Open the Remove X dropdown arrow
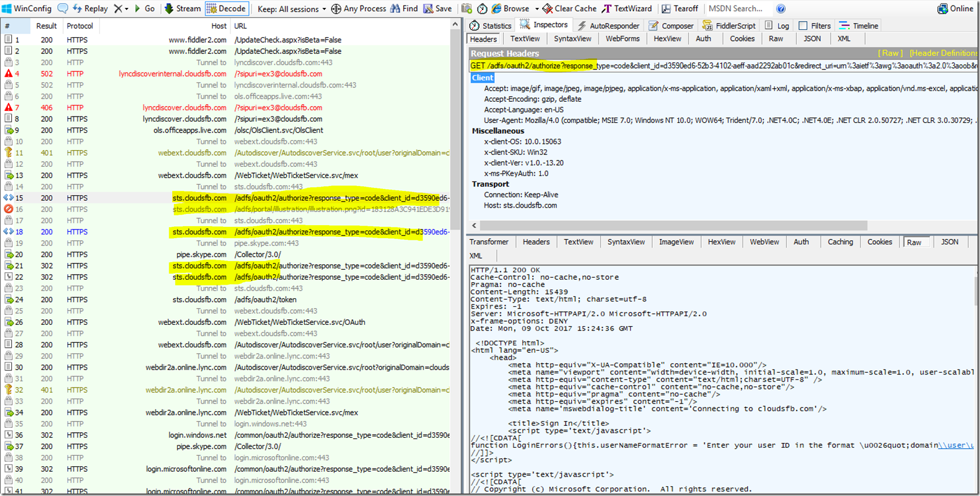The width and height of the screenshot is (980, 496). click(127, 9)
